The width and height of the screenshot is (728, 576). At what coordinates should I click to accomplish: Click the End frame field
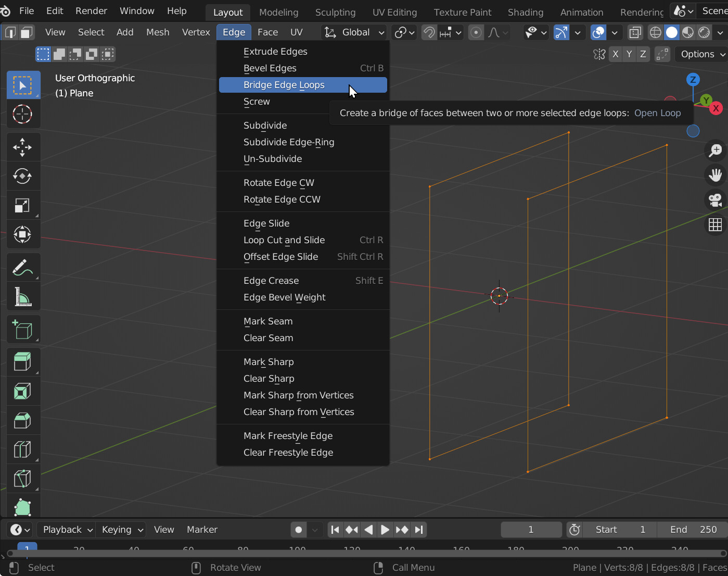coord(694,530)
